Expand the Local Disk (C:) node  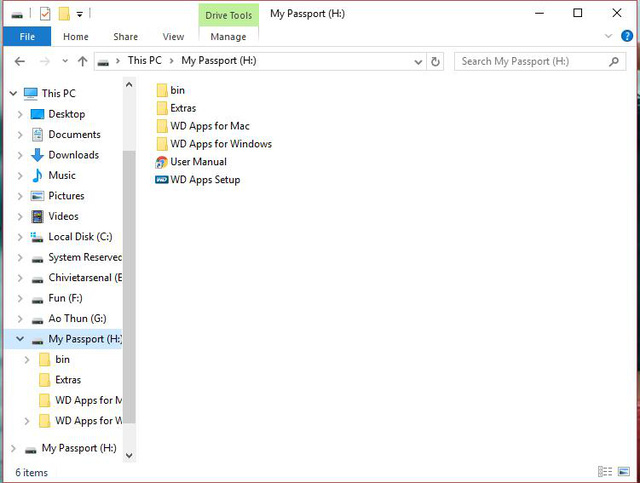[x=20, y=237]
